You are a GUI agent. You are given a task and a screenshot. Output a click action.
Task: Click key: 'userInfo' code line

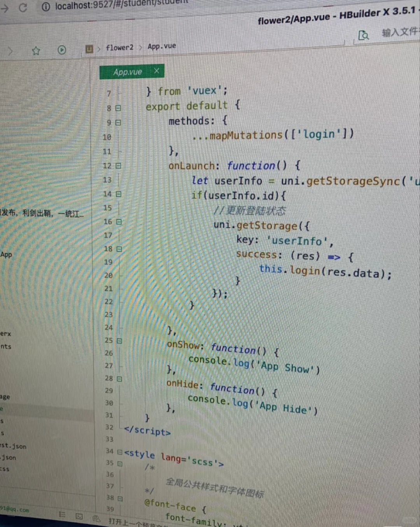(285, 241)
